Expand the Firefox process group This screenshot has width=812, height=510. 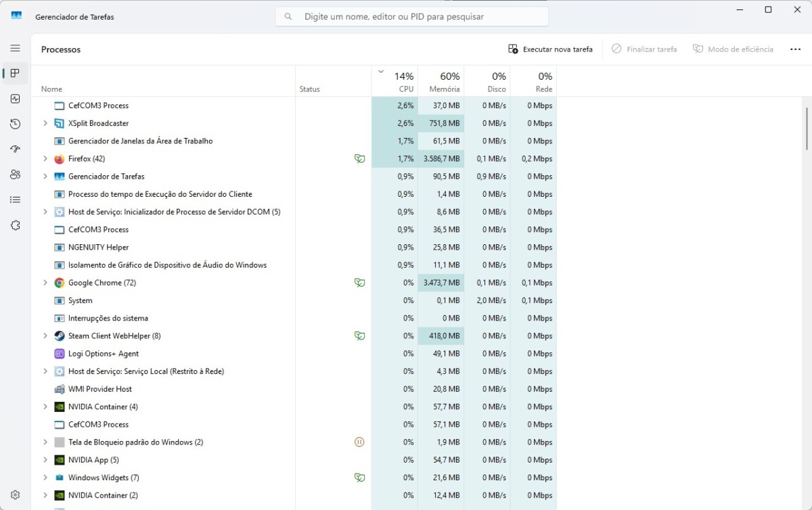[x=45, y=158]
